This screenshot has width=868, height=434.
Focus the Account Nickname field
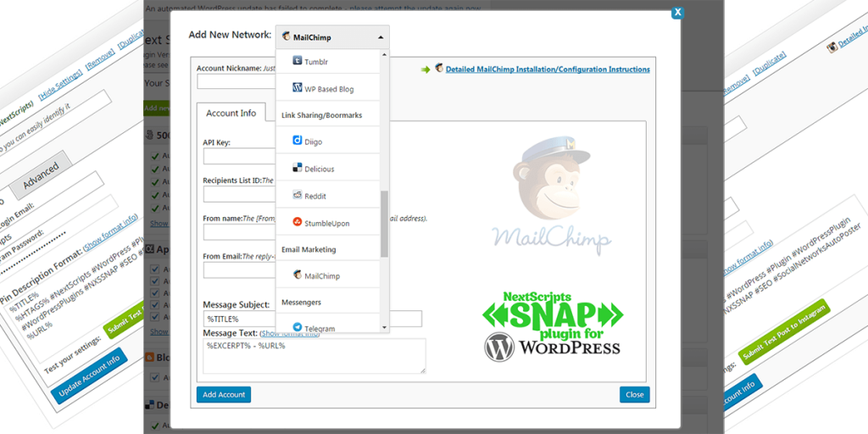(236, 82)
